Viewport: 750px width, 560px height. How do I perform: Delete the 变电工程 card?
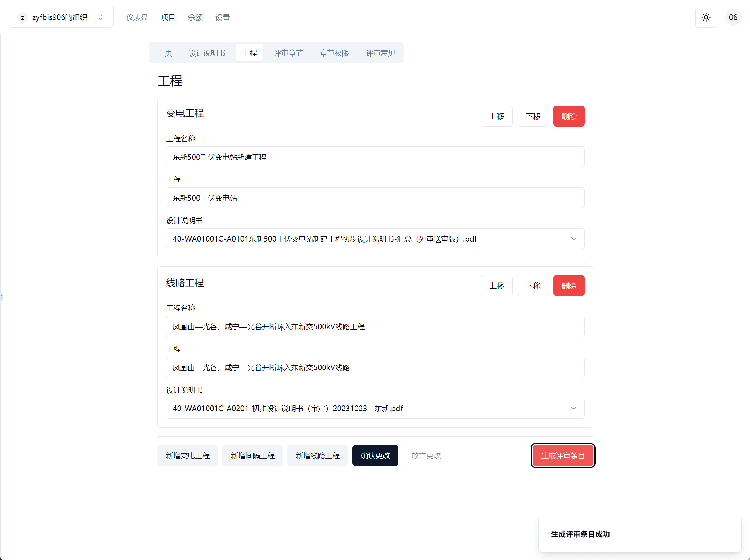coord(569,116)
